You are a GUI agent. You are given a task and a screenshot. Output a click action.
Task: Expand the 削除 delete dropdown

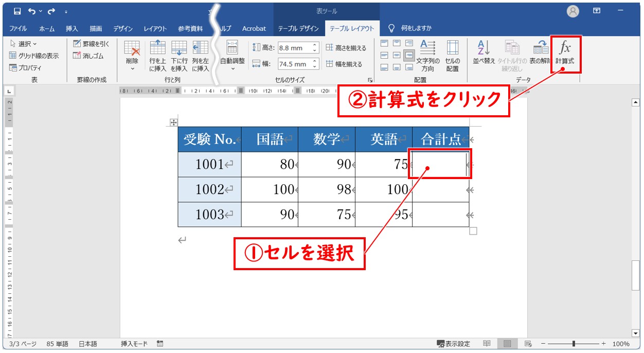[132, 68]
